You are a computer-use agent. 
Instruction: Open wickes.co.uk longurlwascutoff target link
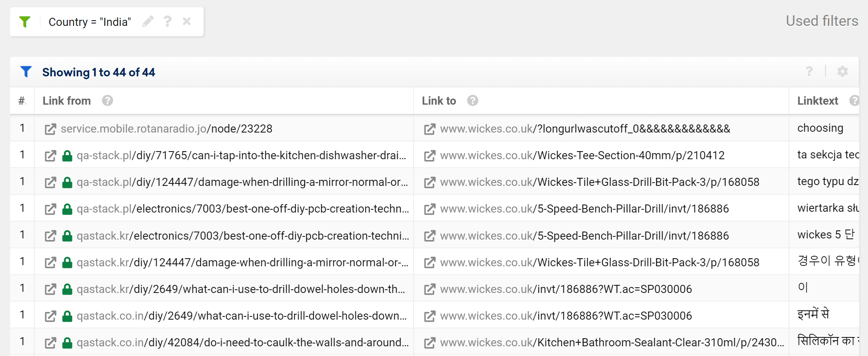pos(585,128)
